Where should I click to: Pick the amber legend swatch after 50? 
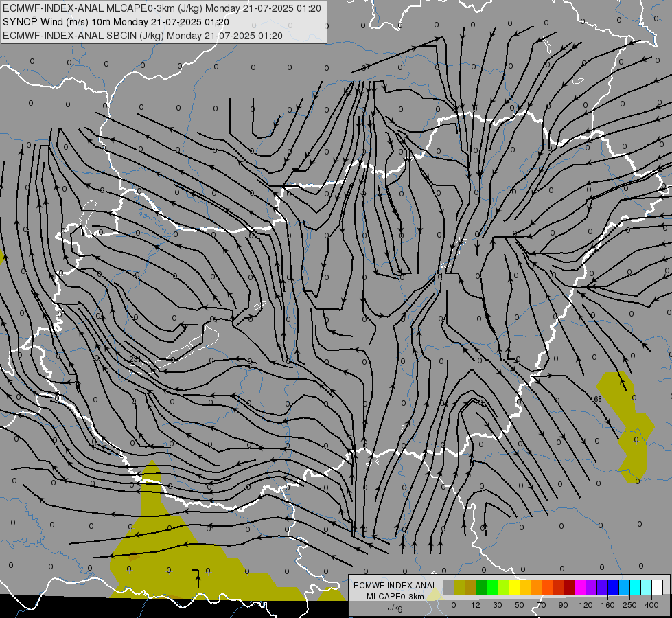[525, 587]
